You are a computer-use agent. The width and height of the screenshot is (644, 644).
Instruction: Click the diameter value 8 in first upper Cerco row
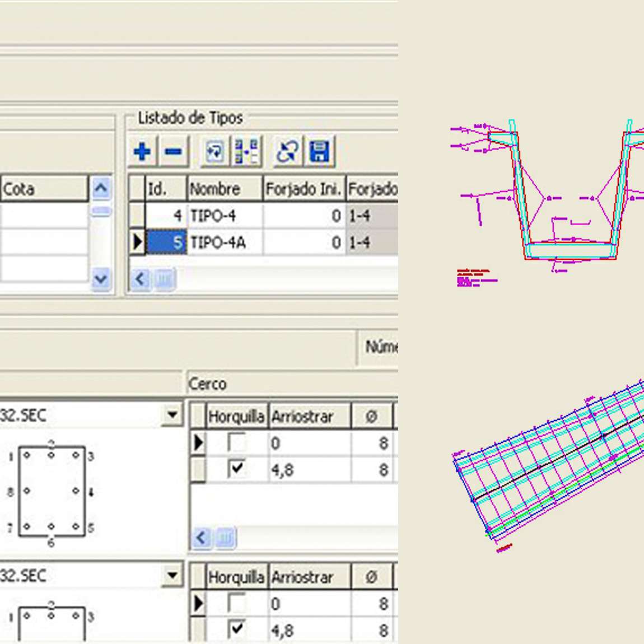point(372,443)
